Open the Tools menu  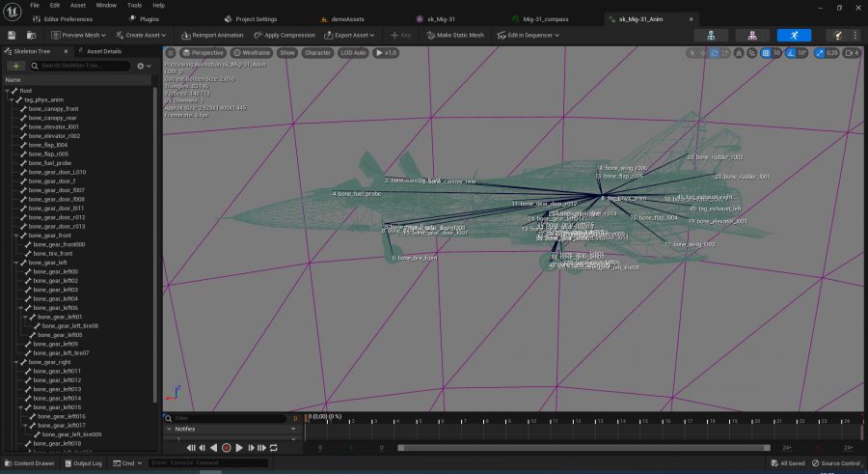134,5
